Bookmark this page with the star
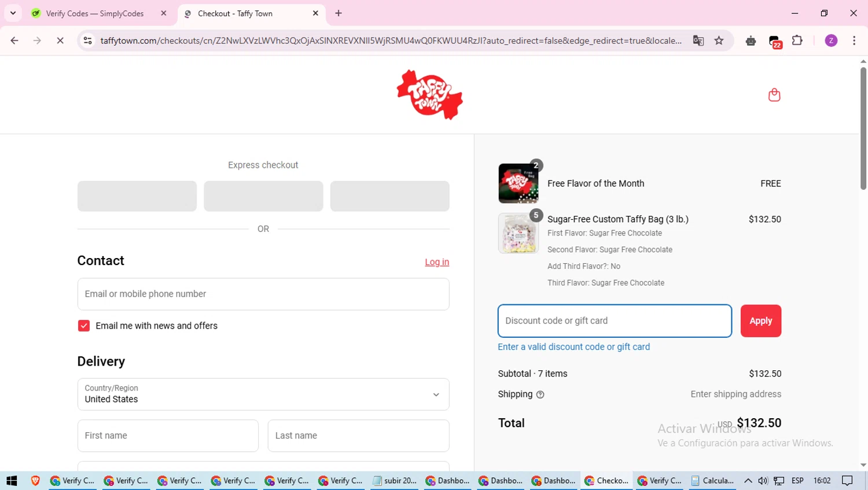Viewport: 868px width, 490px height. (719, 40)
